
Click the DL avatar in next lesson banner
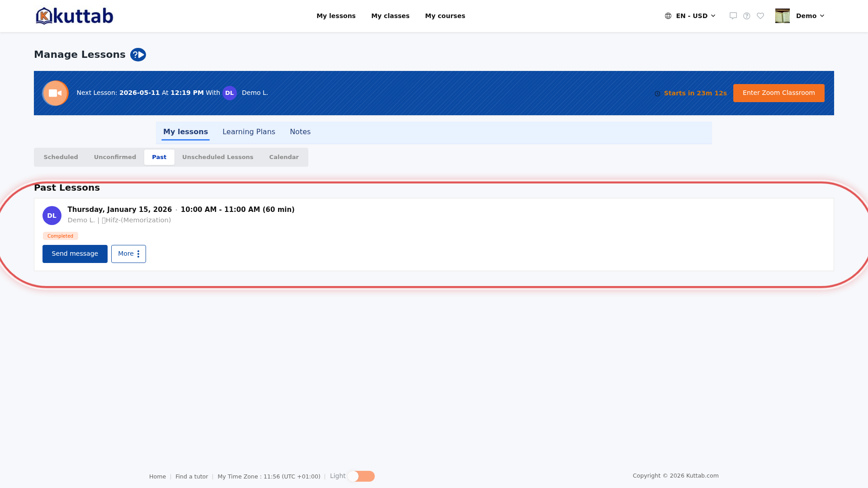click(x=230, y=93)
